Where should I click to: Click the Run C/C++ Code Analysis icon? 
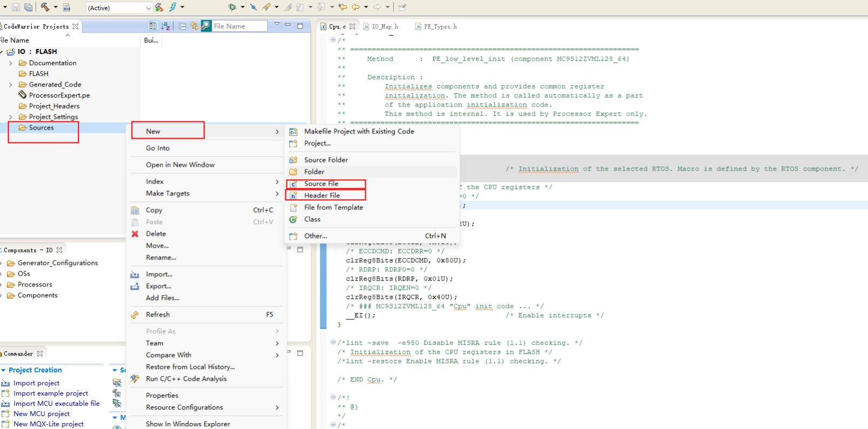tap(135, 379)
